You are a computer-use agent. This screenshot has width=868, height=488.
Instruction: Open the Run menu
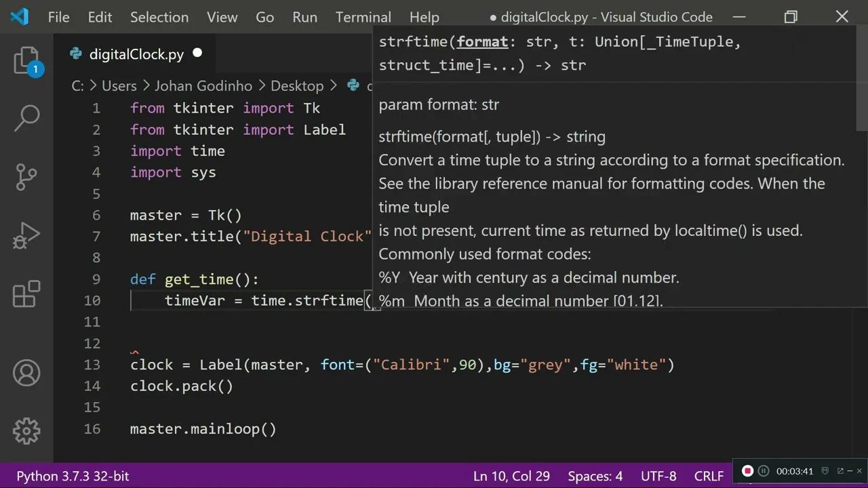(x=304, y=17)
